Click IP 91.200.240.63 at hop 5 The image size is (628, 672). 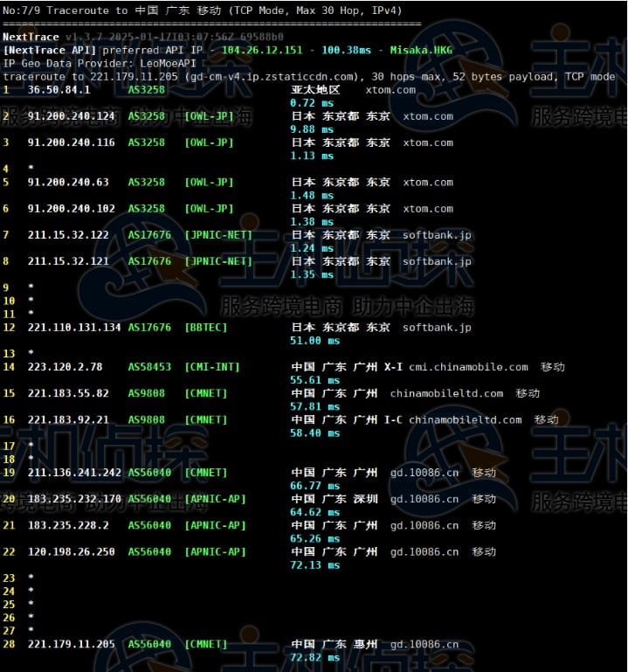pyautogui.click(x=68, y=182)
